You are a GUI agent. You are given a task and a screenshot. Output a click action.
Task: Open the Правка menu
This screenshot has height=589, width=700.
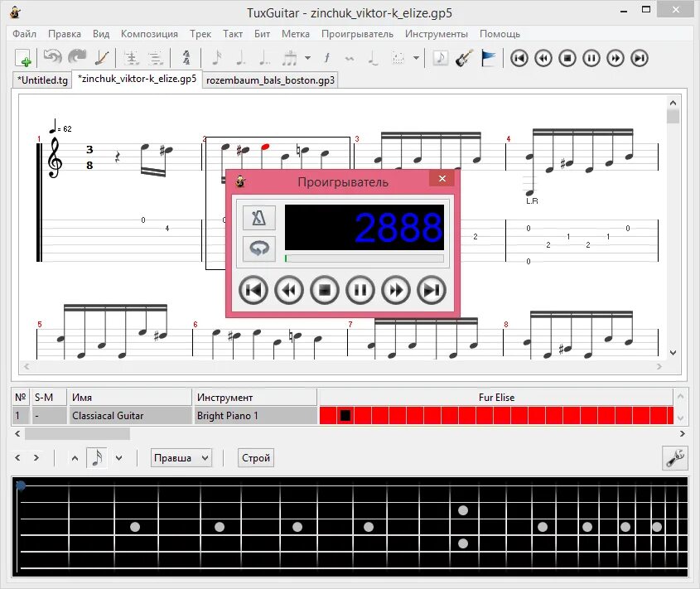coord(65,34)
